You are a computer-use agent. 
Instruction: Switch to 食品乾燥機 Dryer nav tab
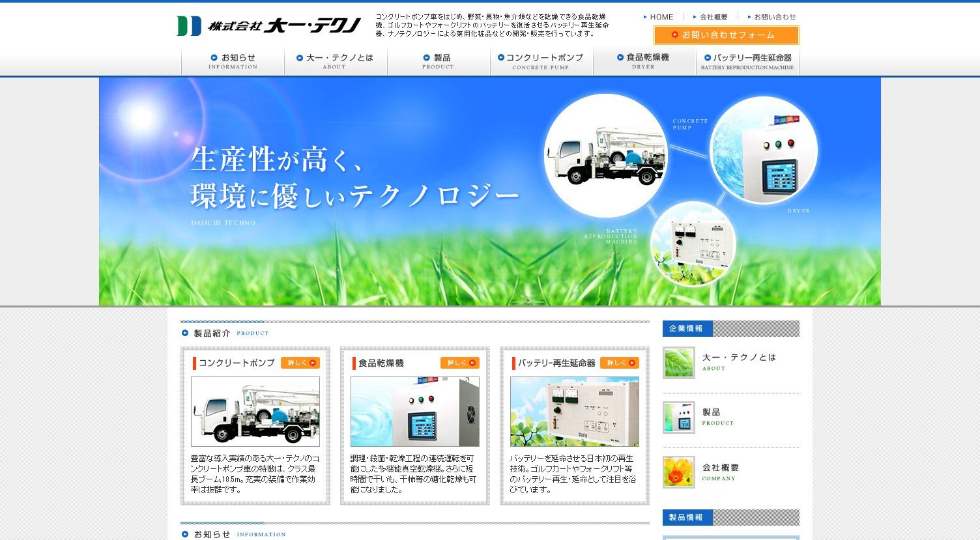(x=644, y=61)
